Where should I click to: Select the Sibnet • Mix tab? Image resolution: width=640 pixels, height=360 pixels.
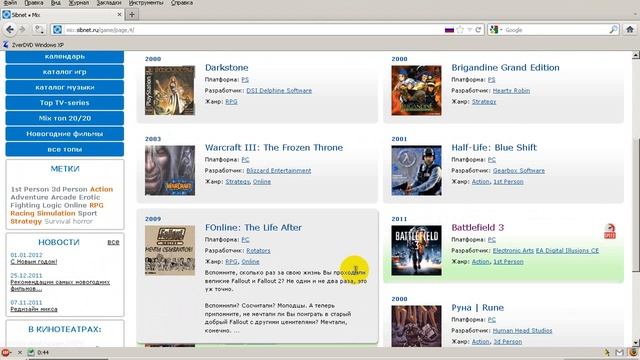point(62,15)
